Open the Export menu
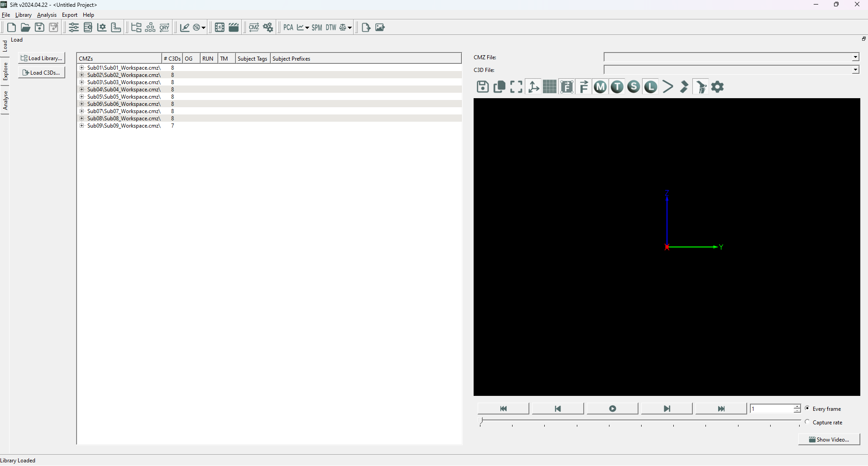The height and width of the screenshot is (466, 868). coord(70,15)
